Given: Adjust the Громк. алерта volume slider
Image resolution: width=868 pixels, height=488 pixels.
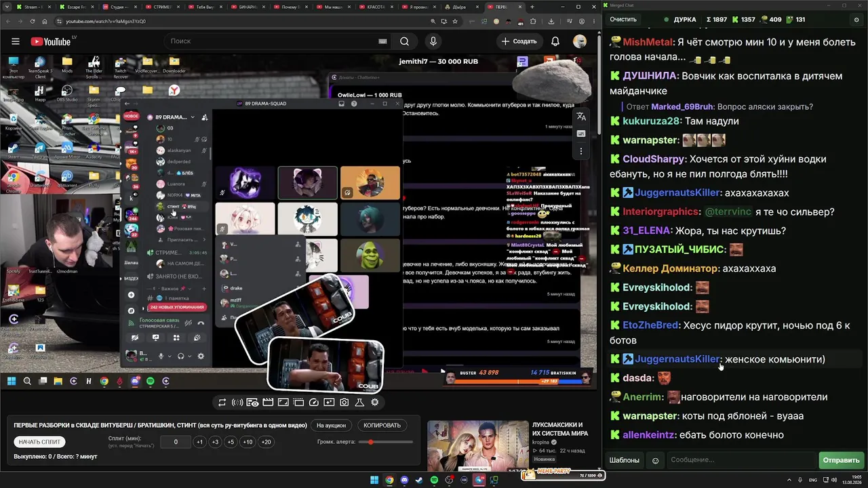Looking at the screenshot, I should click(x=387, y=442).
